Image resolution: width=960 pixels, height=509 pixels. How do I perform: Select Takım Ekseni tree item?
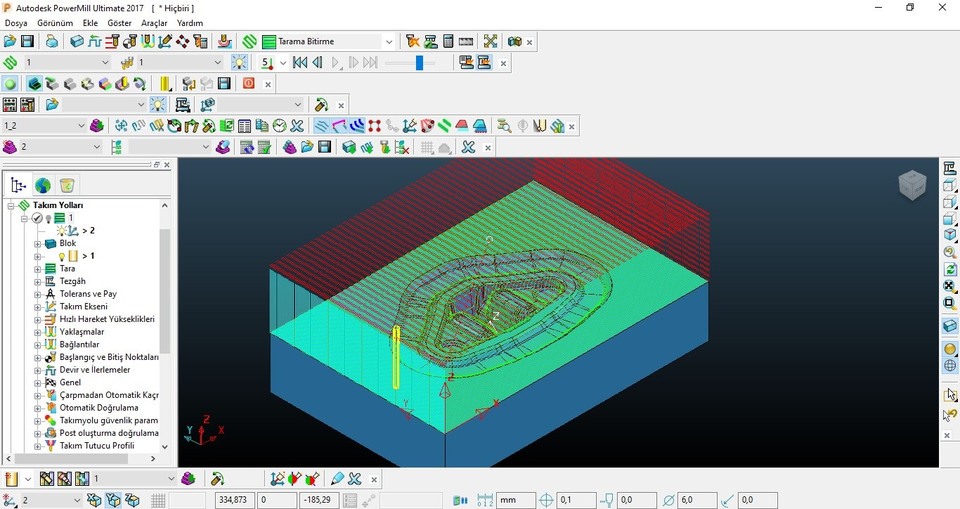click(83, 306)
